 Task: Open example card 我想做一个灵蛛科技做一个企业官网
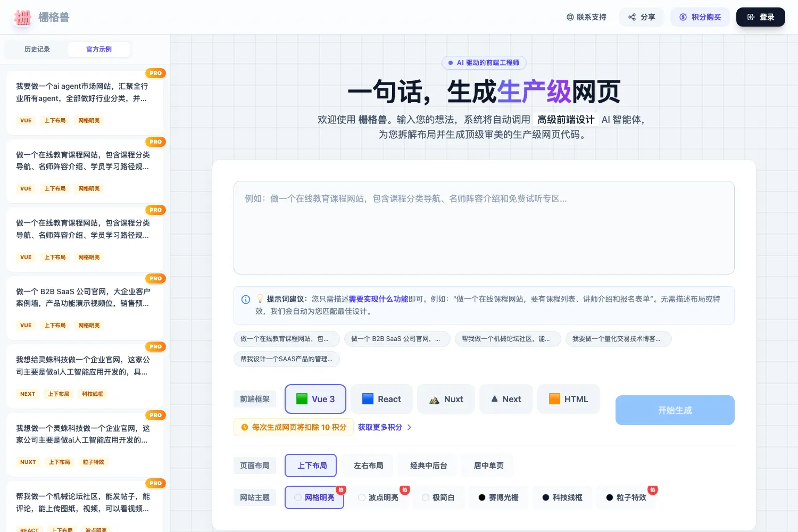click(85, 445)
